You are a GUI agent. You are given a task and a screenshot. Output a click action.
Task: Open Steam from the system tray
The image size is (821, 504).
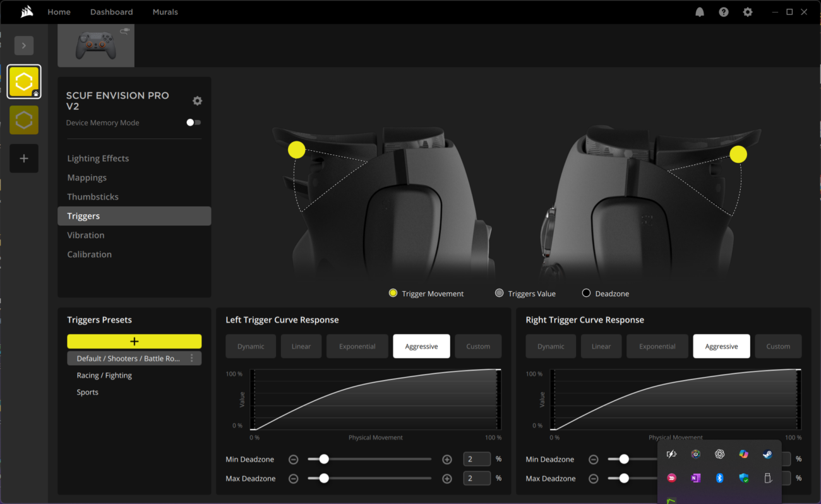click(767, 454)
